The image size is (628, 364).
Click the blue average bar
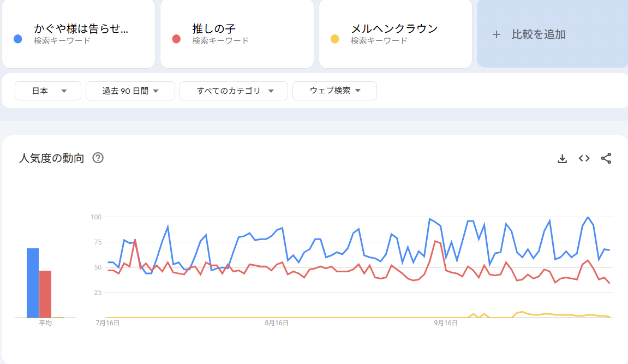pos(33,283)
